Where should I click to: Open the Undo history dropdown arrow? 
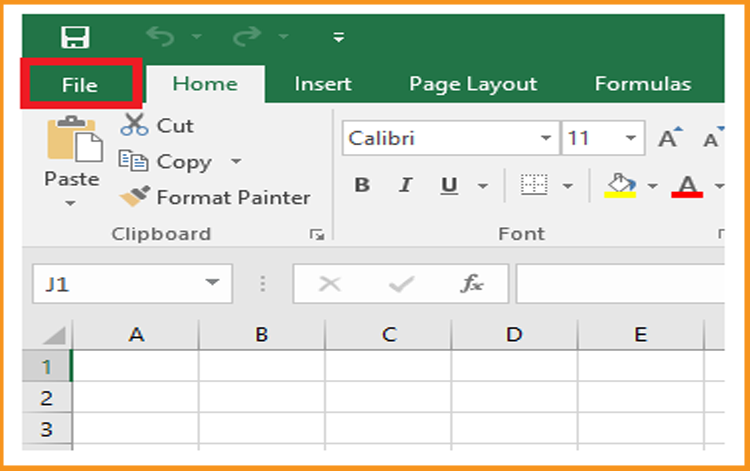click(x=197, y=36)
